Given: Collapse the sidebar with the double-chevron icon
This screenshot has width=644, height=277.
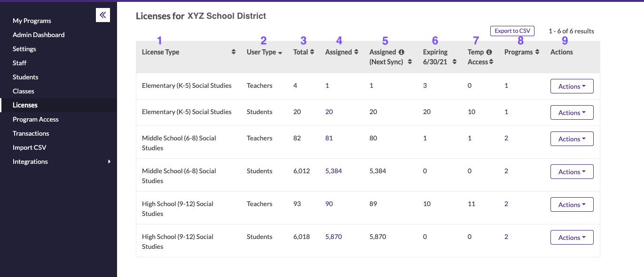Looking at the screenshot, I should pyautogui.click(x=102, y=15).
